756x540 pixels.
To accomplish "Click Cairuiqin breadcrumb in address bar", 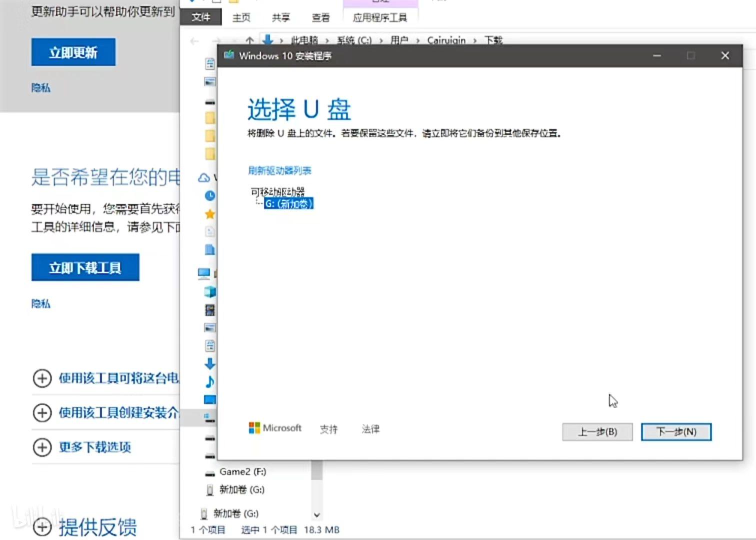I will coord(446,40).
